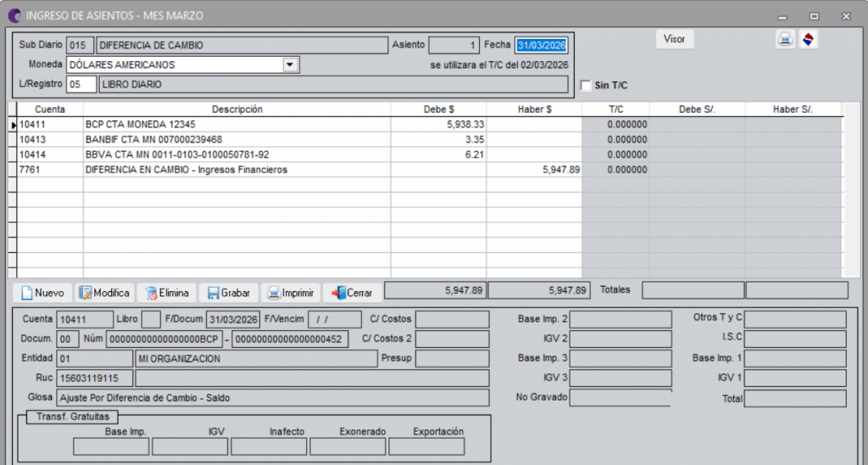868x465 pixels.
Task: Click the No Gravado field
Action: 620,397
